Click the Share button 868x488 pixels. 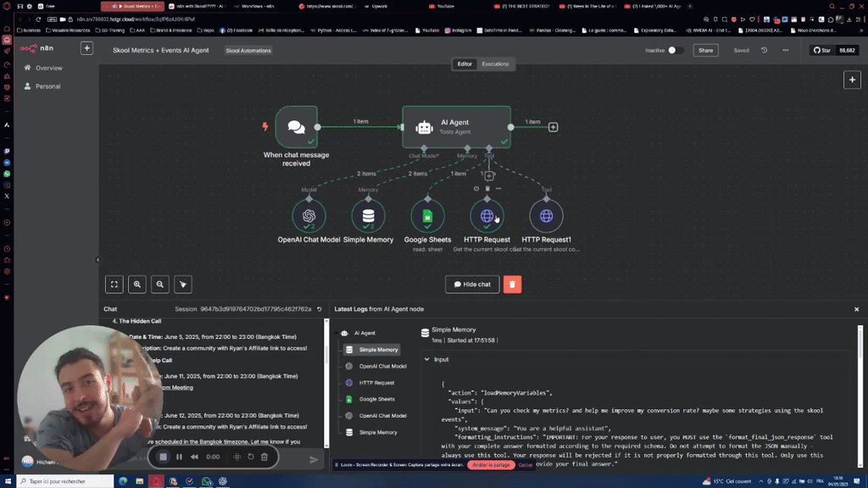(705, 50)
